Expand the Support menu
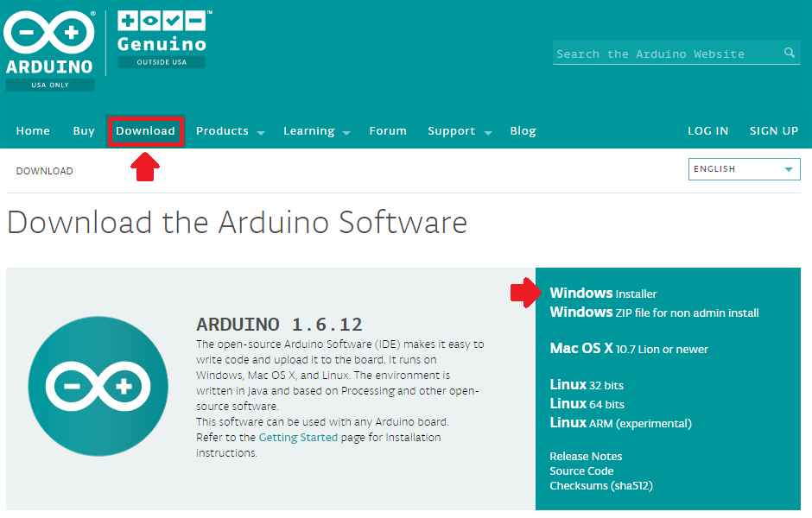The height and width of the screenshot is (518, 812). (459, 131)
